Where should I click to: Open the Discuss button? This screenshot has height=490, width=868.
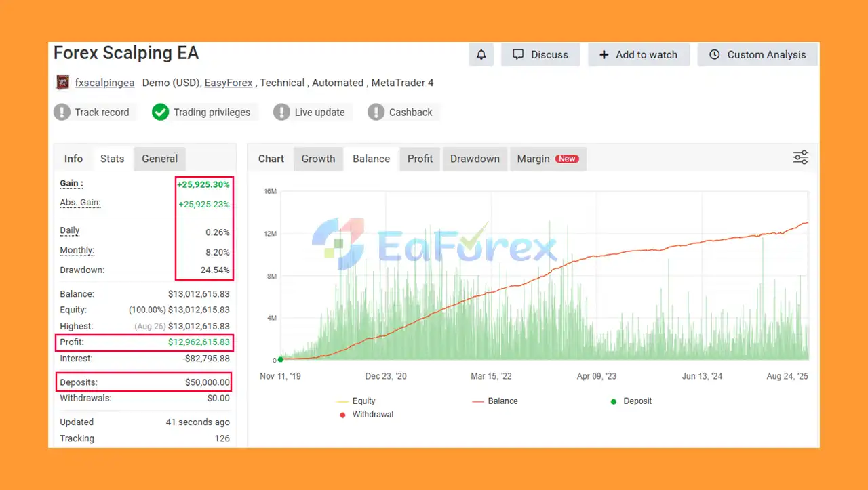(x=540, y=55)
